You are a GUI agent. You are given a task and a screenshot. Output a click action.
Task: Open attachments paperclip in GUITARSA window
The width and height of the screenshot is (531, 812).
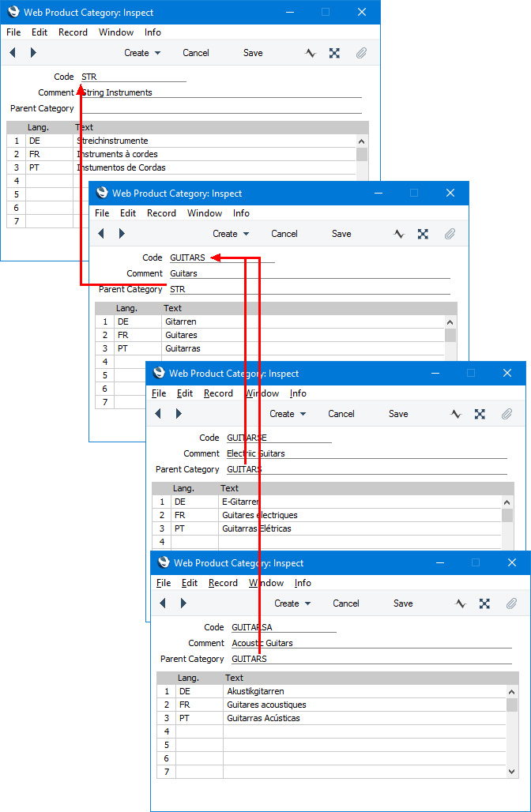pyautogui.click(x=511, y=603)
